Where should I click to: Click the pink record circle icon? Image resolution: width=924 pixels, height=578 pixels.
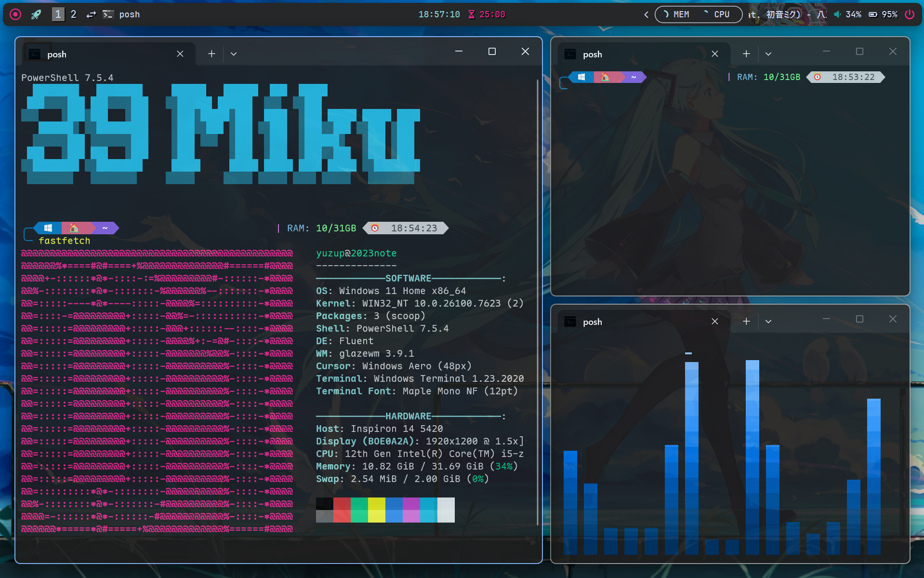click(x=15, y=14)
